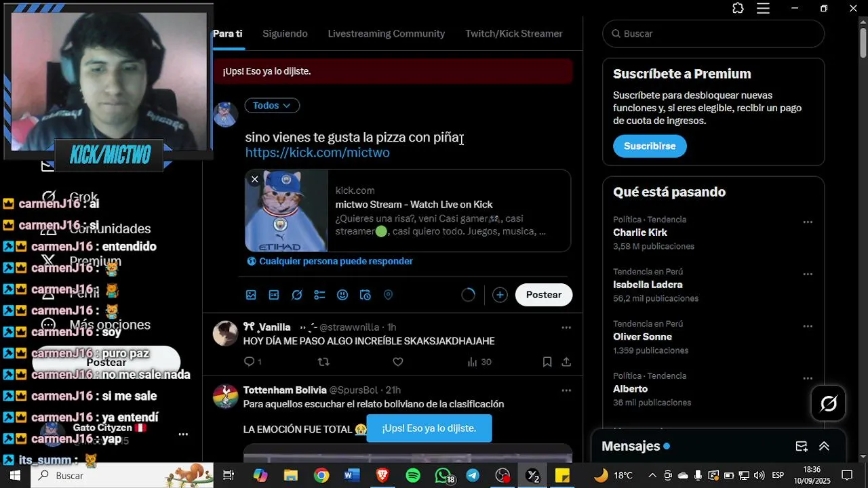Add a photo with the media icon
Viewport: 868px width, 488px height.
pos(251,295)
